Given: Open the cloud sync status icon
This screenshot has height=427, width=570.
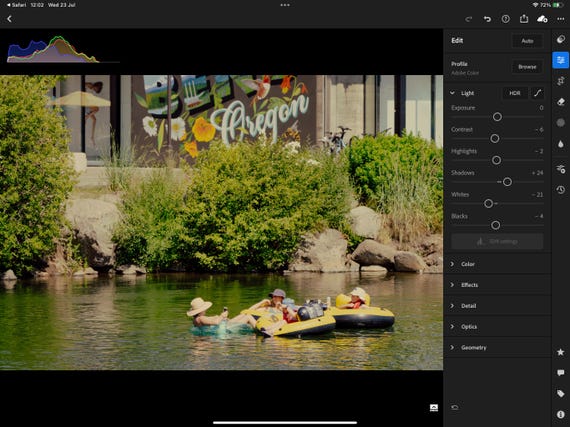Looking at the screenshot, I should (x=542, y=19).
